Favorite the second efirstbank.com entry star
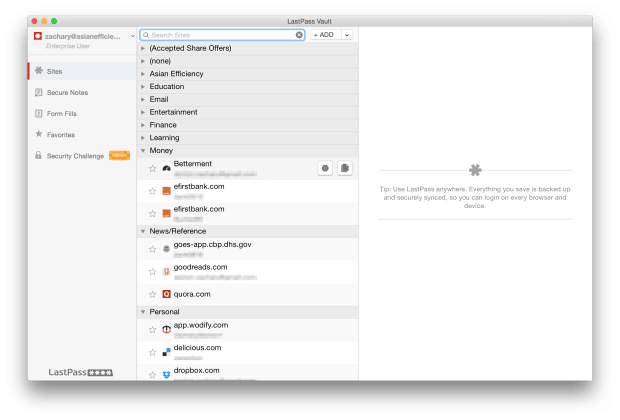The width and height of the screenshot is (620, 420). pyautogui.click(x=152, y=214)
